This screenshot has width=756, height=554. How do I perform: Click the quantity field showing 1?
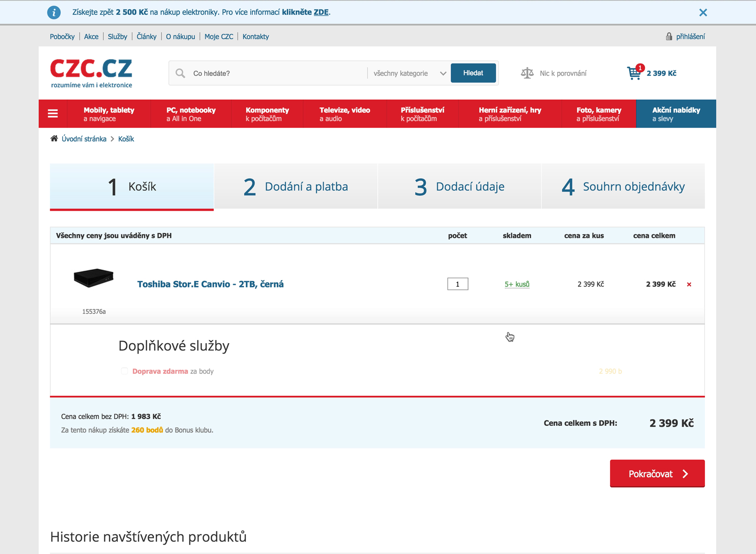pos(458,284)
